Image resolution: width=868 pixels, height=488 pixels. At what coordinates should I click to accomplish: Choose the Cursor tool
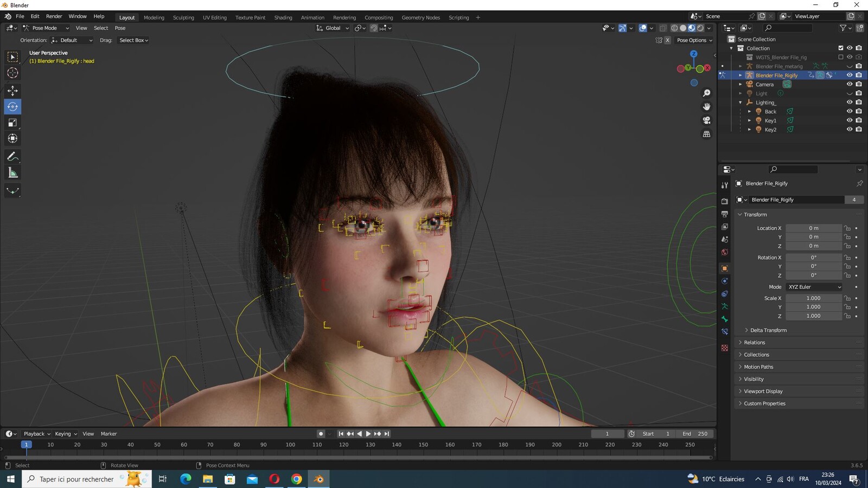coord(12,73)
